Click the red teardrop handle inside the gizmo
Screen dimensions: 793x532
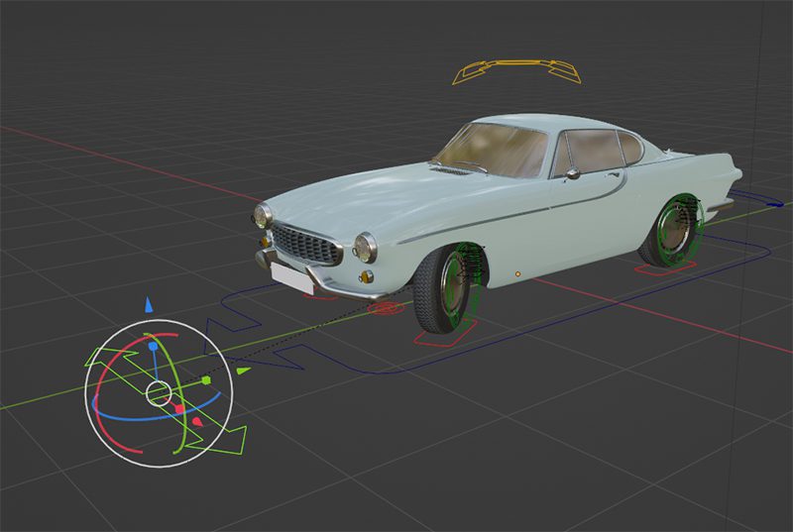[x=195, y=422]
